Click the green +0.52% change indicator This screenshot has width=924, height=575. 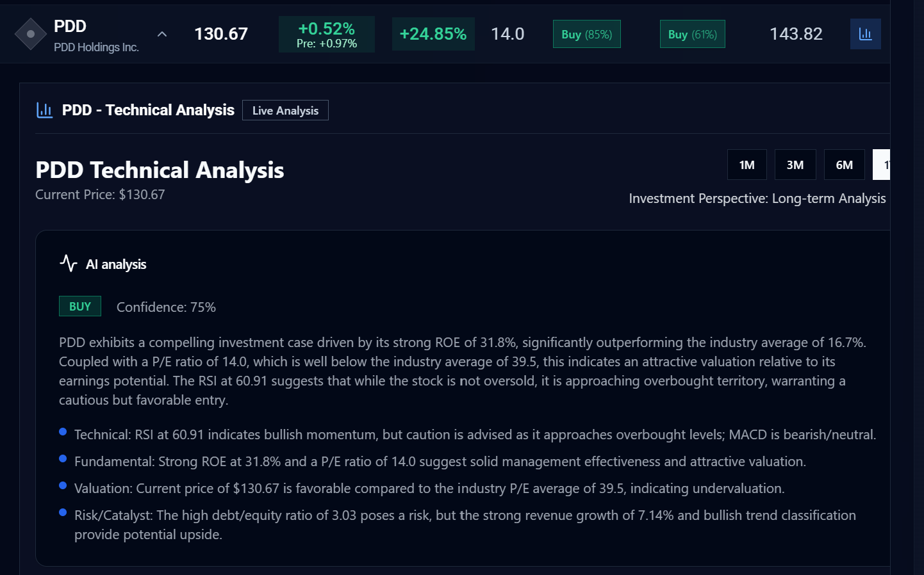point(327,34)
